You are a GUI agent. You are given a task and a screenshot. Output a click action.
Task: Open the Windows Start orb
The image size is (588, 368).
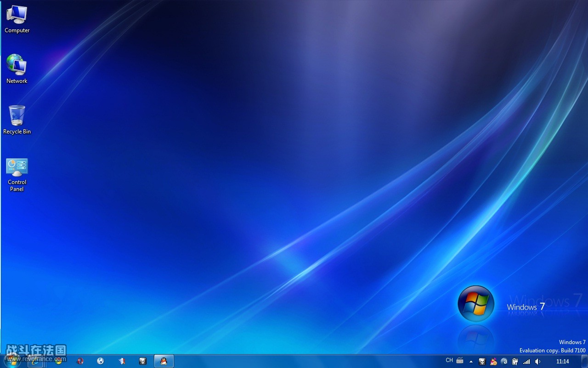tap(12, 361)
